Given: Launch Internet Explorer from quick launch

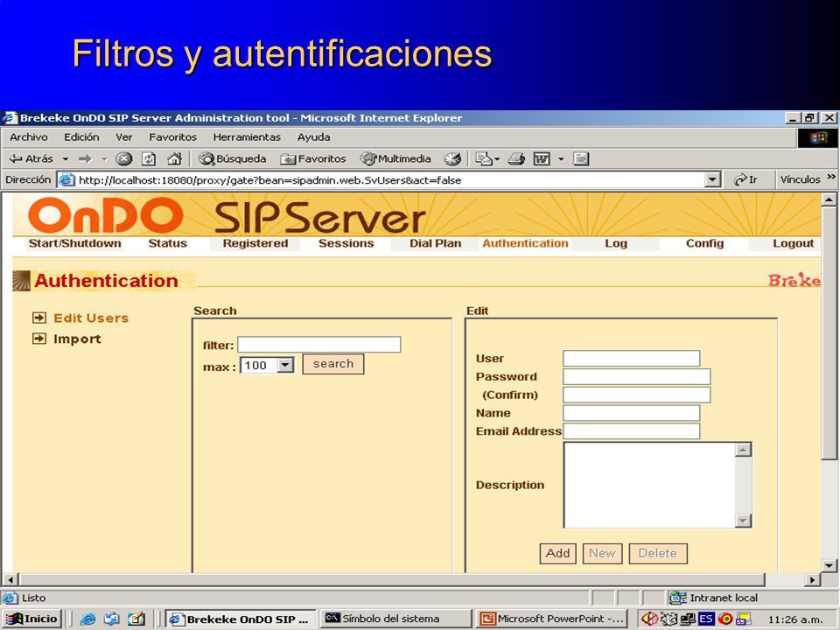Looking at the screenshot, I should click(x=87, y=619).
